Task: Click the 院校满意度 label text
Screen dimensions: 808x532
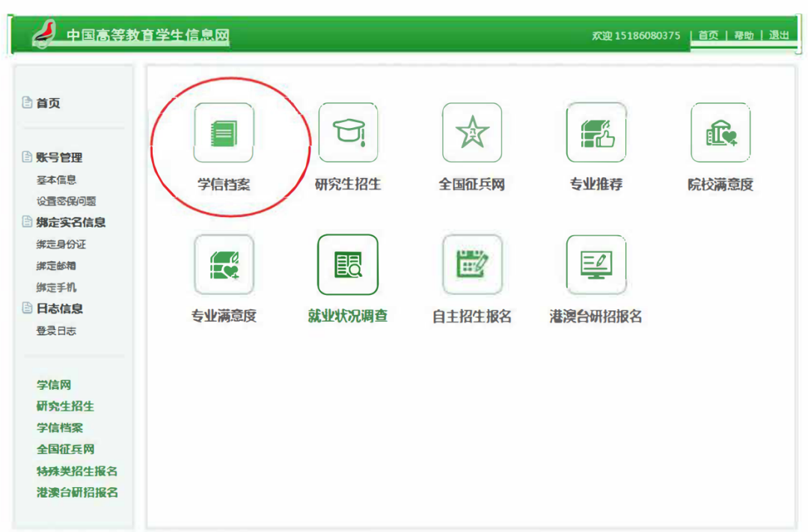Action: 720,184
